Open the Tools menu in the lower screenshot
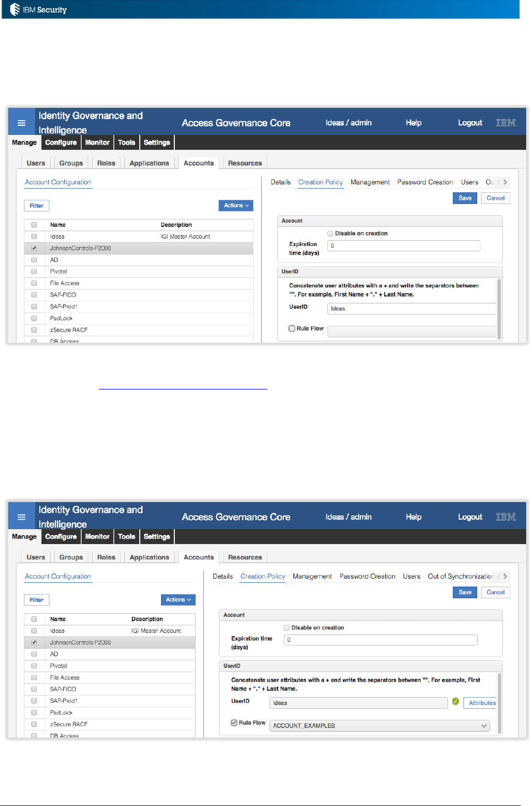The width and height of the screenshot is (532, 806). click(x=126, y=537)
